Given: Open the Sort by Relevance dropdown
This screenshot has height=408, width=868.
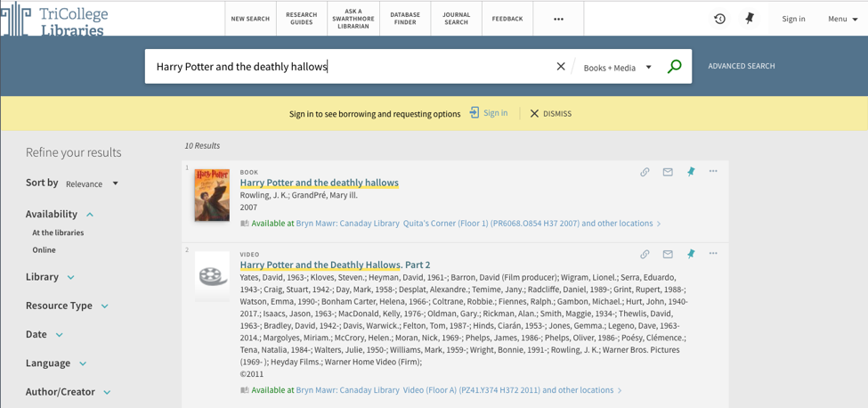Looking at the screenshot, I should click(x=92, y=184).
